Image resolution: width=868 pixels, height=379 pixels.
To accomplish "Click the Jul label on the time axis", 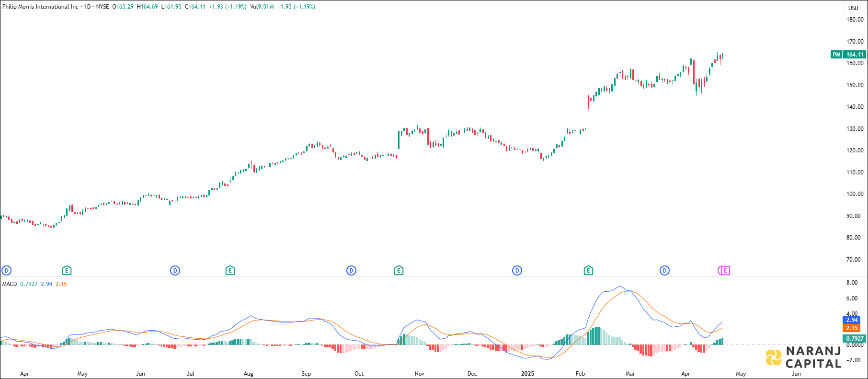I will 191,374.
